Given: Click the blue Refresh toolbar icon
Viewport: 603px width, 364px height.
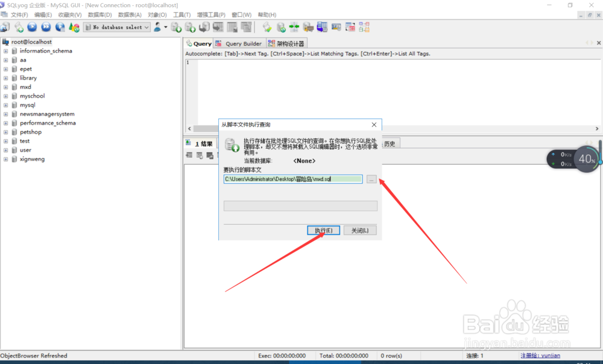Looking at the screenshot, I should [59, 27].
